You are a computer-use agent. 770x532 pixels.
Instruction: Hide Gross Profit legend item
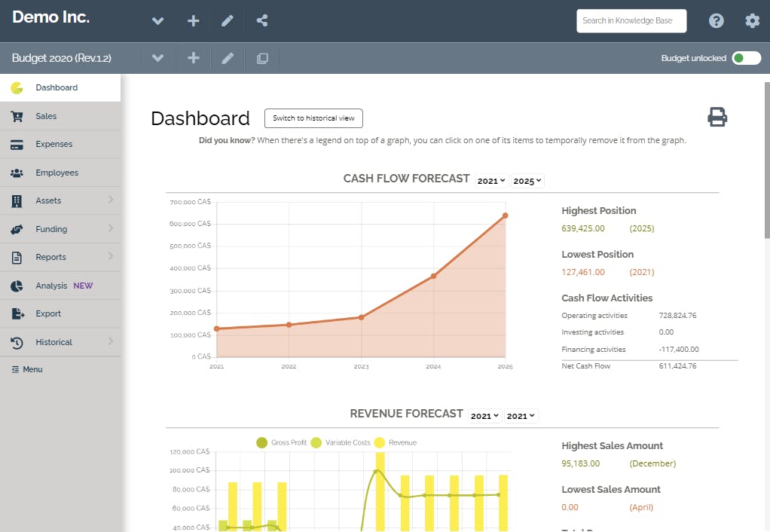tap(282, 442)
